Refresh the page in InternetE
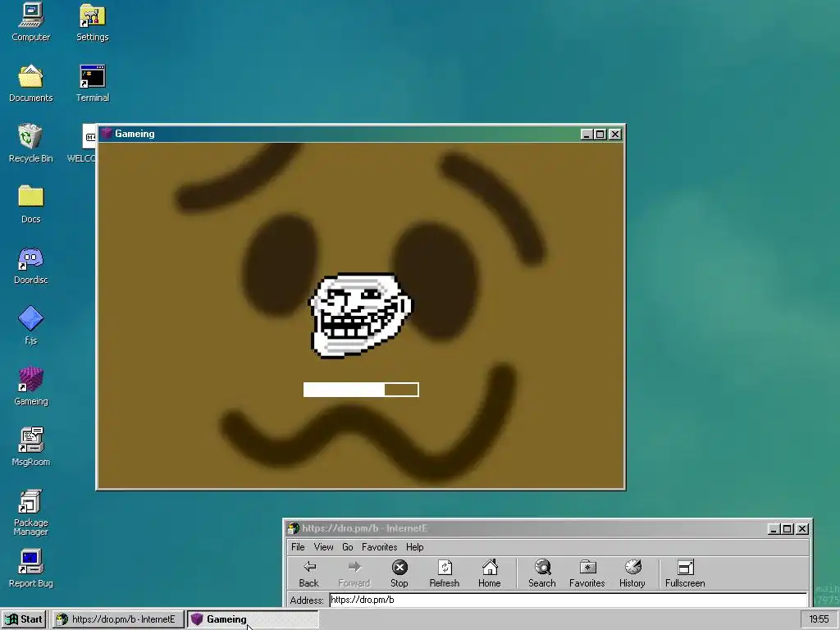This screenshot has height=630, width=840. point(444,573)
